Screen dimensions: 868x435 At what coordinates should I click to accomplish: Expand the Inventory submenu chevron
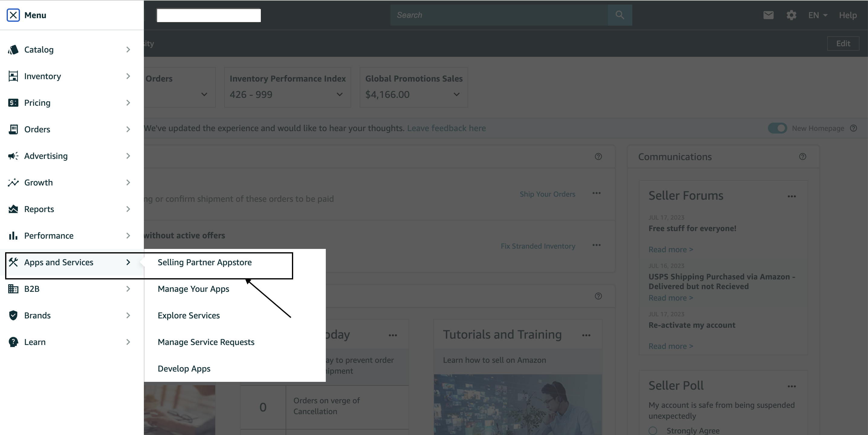128,76
